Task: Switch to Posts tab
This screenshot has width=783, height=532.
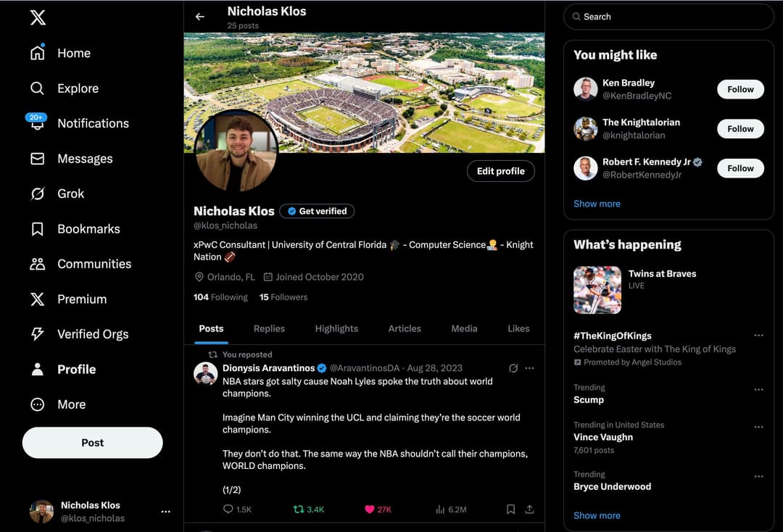Action: pos(211,329)
